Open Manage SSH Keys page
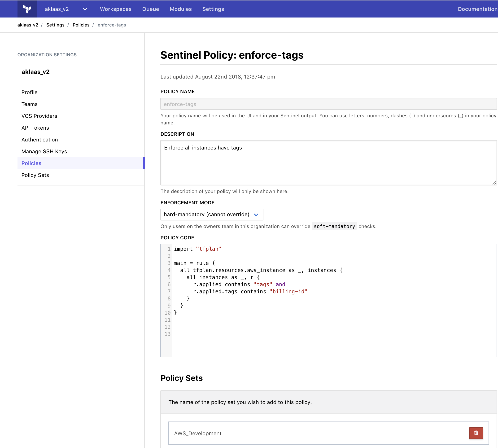This screenshot has width=498, height=448. (x=44, y=151)
